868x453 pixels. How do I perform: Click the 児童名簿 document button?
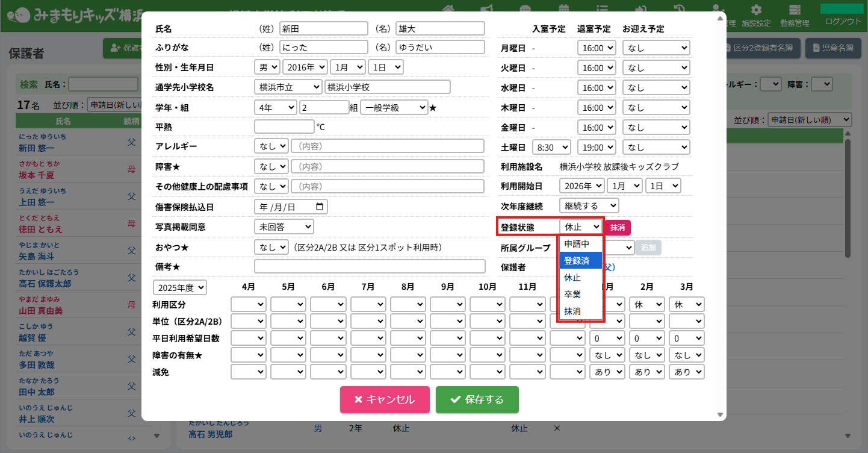[832, 48]
